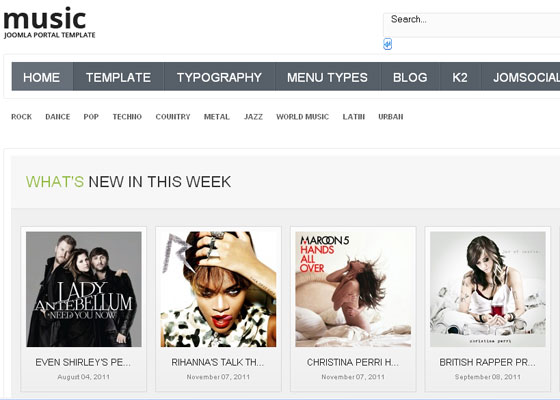Open MENU TYPES in the navigation bar
This screenshot has height=400, width=560.
pyautogui.click(x=328, y=76)
